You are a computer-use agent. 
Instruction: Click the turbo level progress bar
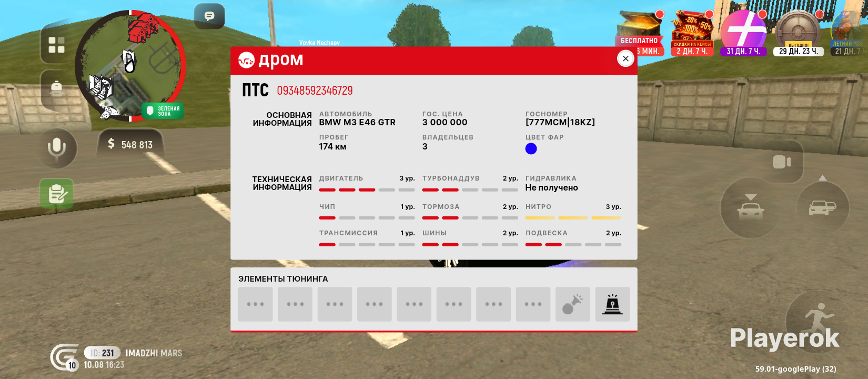(x=470, y=189)
